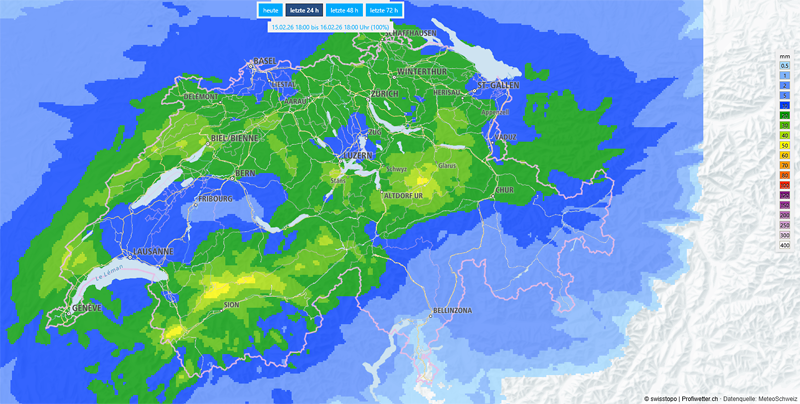Click the LIESTAL label on the map
Image resolution: width=800 pixels, height=404 pixels.
[x=284, y=84]
